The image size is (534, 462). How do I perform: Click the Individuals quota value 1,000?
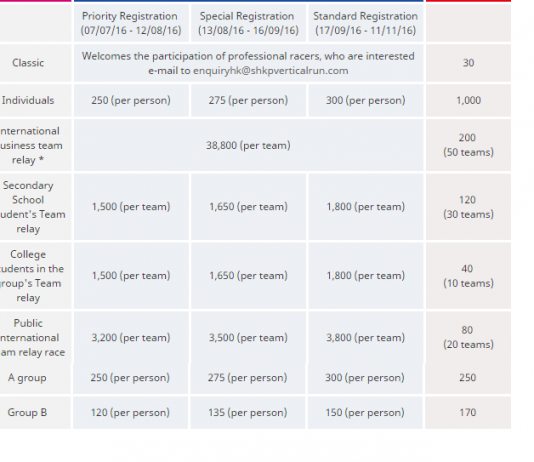[468, 100]
